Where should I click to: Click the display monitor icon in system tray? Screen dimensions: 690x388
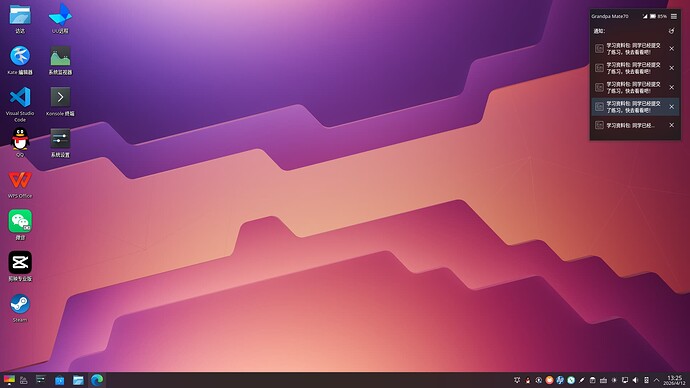pos(625,380)
